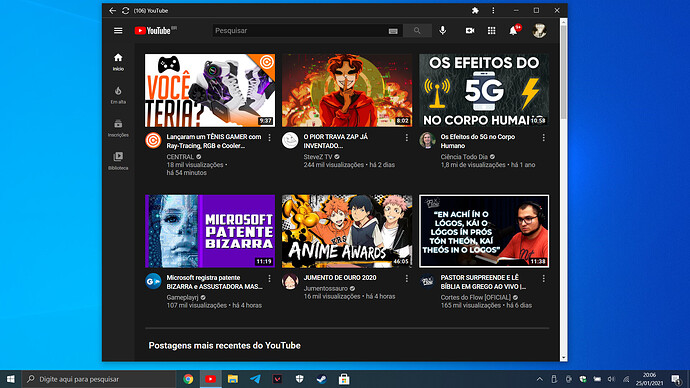
Task: Open video title O PIOR TRAVA ZAP
Action: click(x=336, y=141)
